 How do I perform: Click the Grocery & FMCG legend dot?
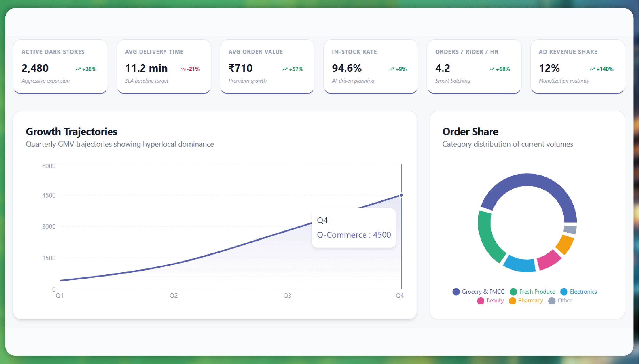(456, 292)
